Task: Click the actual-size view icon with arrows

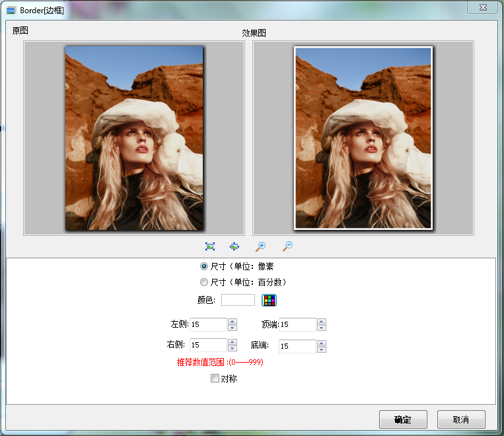Action: coord(234,246)
